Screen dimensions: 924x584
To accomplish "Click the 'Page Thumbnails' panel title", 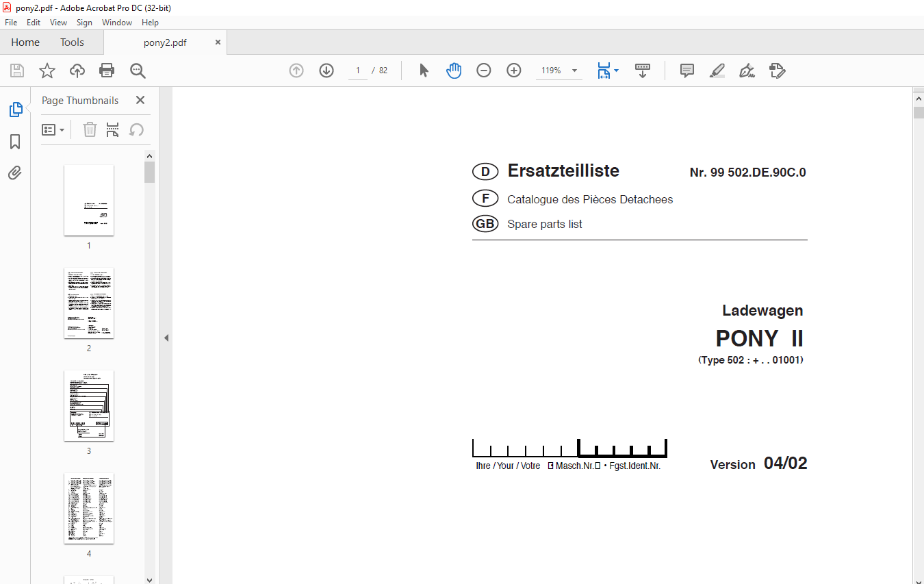I will tap(80, 100).
